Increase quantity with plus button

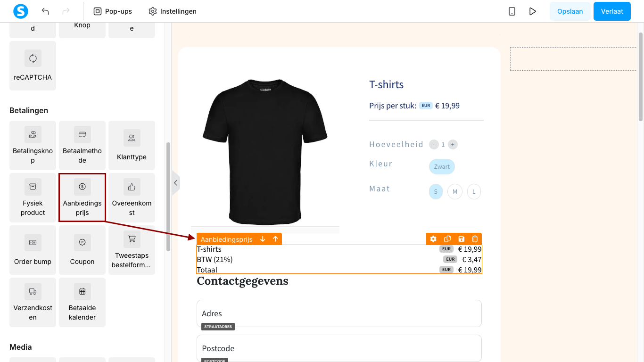(453, 145)
